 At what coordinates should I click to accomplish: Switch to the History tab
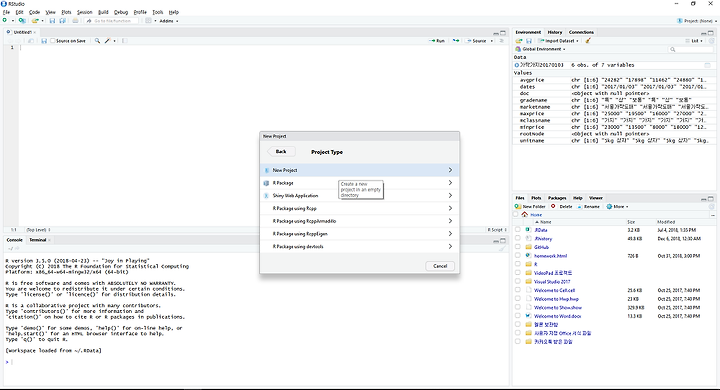coord(555,32)
